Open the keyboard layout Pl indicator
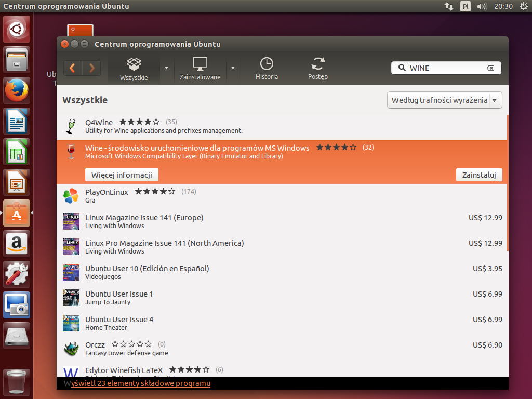Screen dimensions: 532x399 pos(465,6)
